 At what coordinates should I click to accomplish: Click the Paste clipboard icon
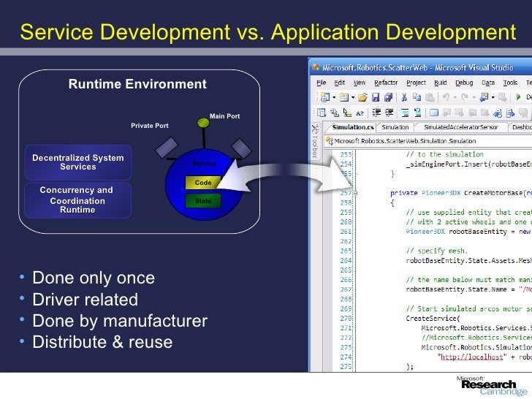[430, 97]
